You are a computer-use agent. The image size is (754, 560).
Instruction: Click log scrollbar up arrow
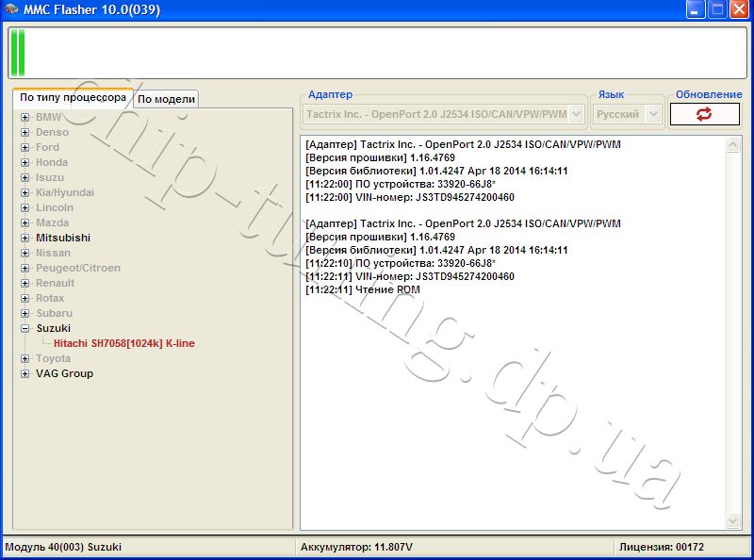pyautogui.click(x=733, y=145)
